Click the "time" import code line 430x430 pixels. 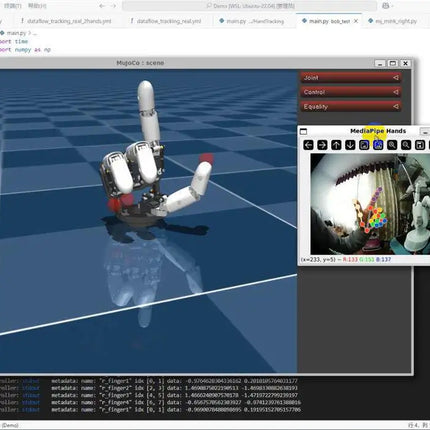14,42
